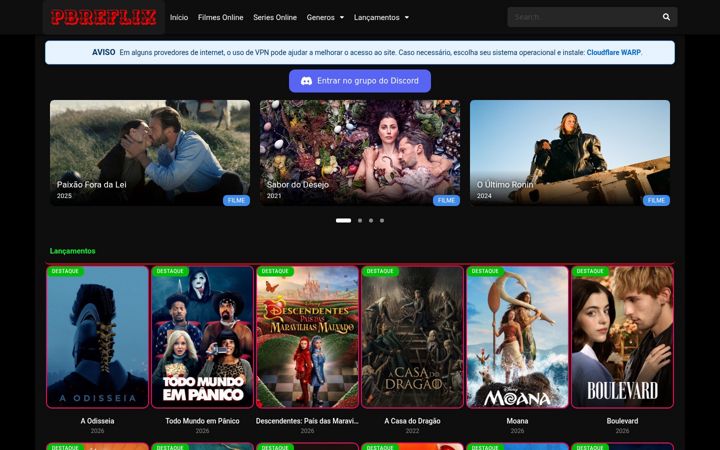Click the A Odisseia title link

click(x=97, y=421)
